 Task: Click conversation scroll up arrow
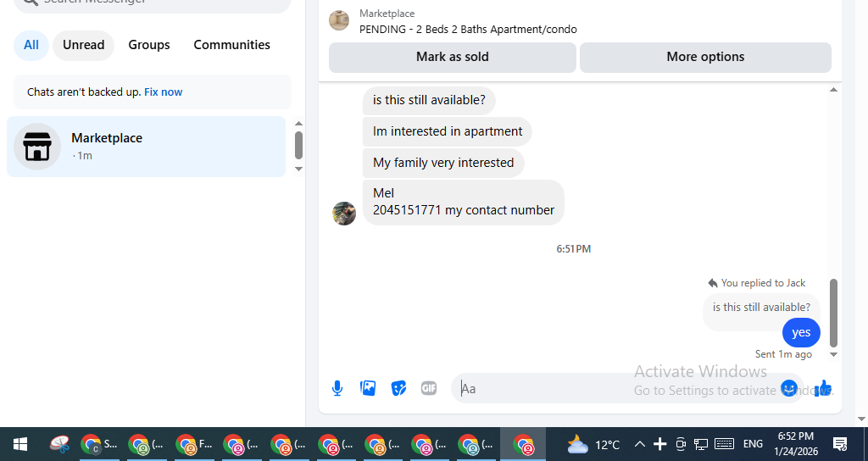tap(833, 90)
